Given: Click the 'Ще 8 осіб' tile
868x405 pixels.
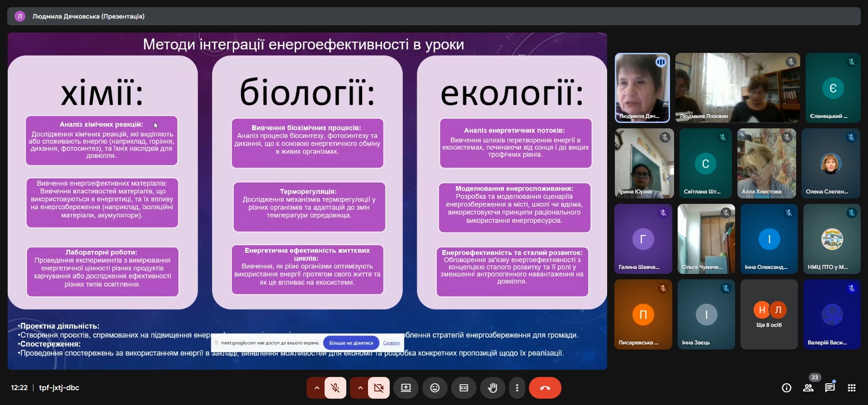Looking at the screenshot, I should pos(769,314).
